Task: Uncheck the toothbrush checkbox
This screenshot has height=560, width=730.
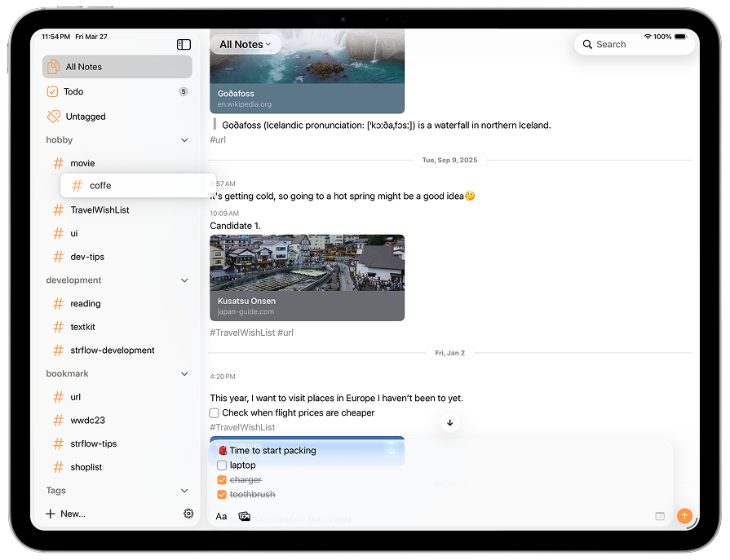Action: [222, 495]
